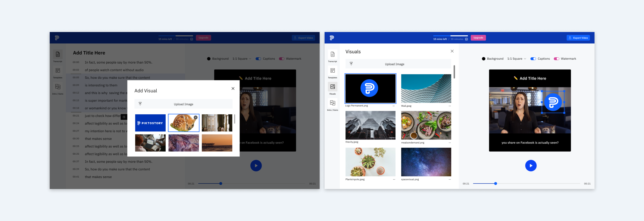Click Upgrade button in right window
Image resolution: width=644 pixels, height=221 pixels.
pos(478,38)
